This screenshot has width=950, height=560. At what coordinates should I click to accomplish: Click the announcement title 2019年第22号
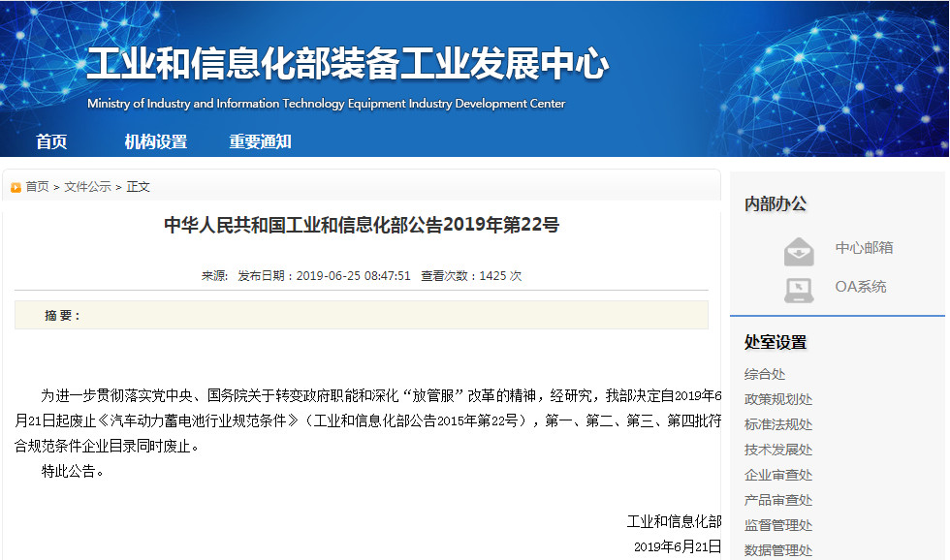point(362,225)
